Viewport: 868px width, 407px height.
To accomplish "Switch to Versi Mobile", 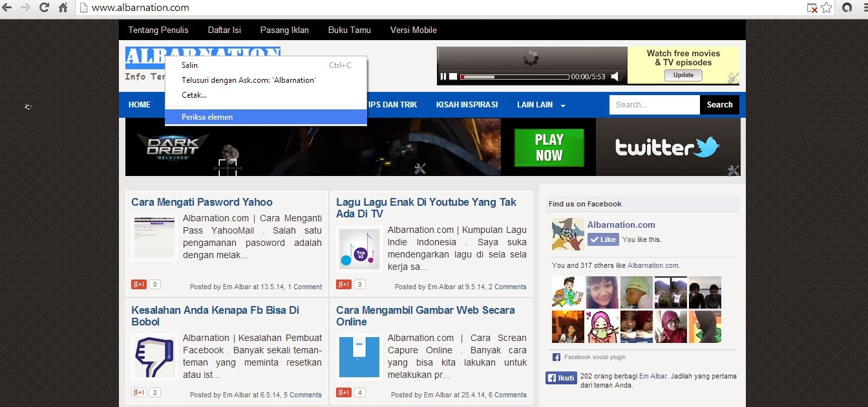I will (x=414, y=30).
